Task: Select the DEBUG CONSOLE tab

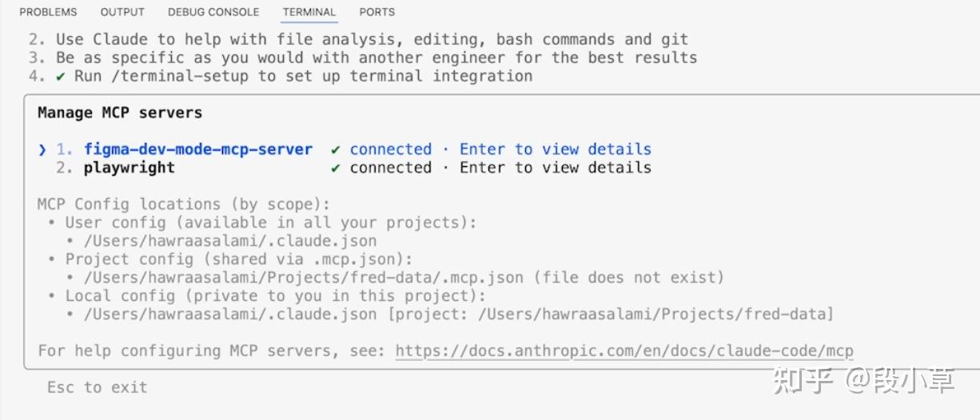Action: 213,12
